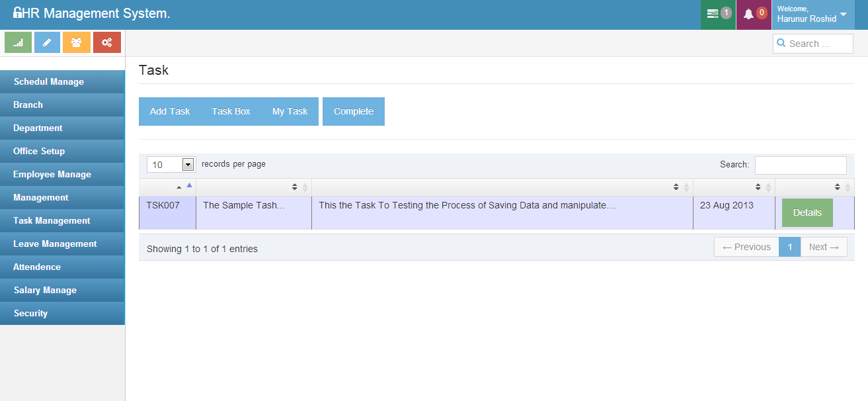Viewport: 868px width, 401px height.
Task: Open the green task list notifications icon
Action: point(718,14)
